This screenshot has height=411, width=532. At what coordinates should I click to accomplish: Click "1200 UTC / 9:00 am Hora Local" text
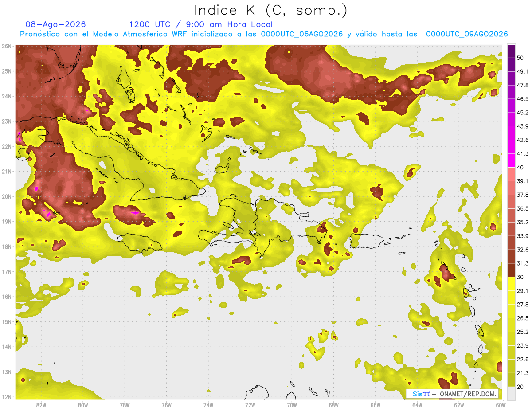point(201,24)
